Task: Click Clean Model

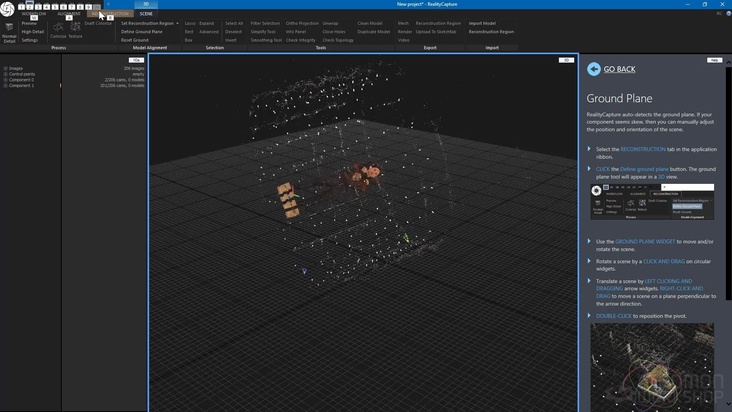Action: tap(370, 23)
